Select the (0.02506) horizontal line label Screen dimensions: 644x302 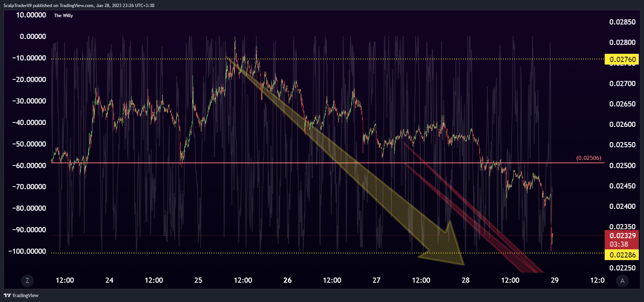(x=589, y=158)
